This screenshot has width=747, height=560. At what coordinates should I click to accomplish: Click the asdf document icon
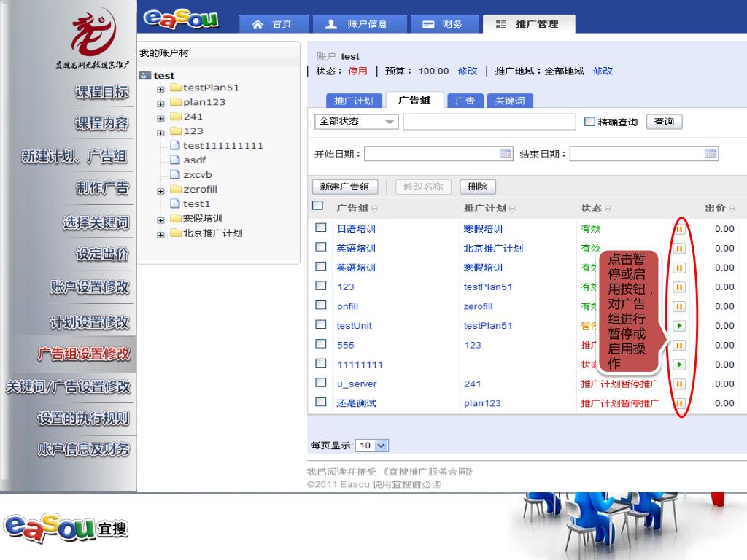(175, 160)
